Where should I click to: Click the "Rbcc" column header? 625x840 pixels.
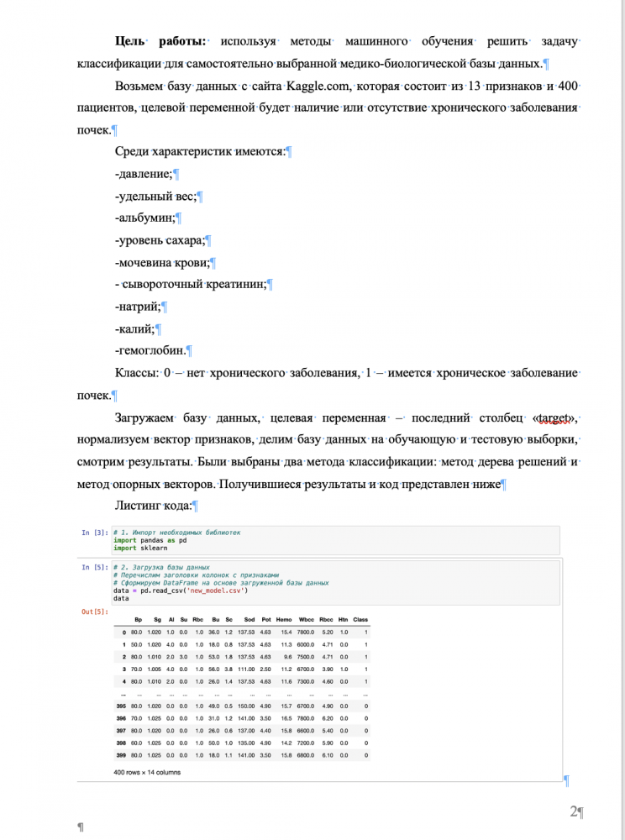click(x=326, y=619)
